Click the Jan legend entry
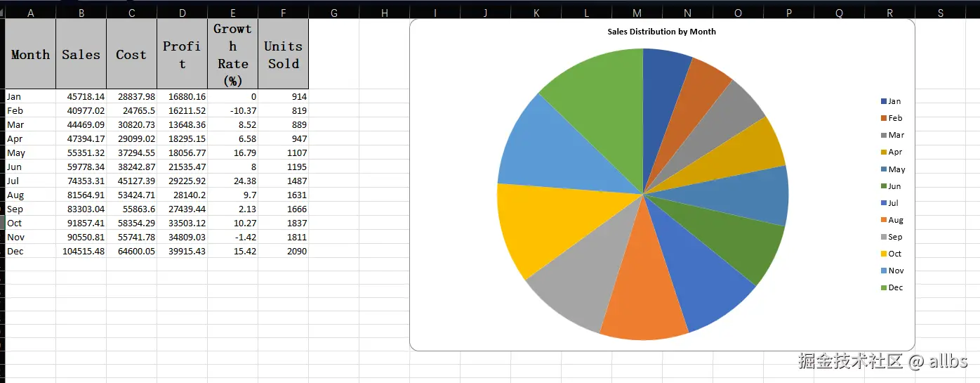The image size is (980, 383). pyautogui.click(x=891, y=101)
